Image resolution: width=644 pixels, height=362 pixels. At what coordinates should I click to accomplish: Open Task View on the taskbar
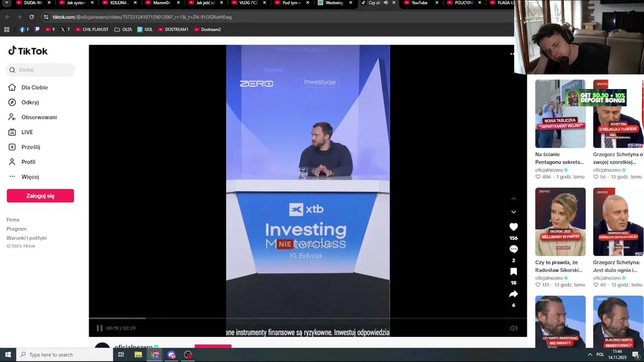(x=121, y=355)
